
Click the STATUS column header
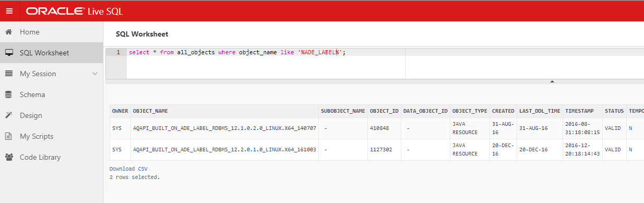(x=614, y=111)
